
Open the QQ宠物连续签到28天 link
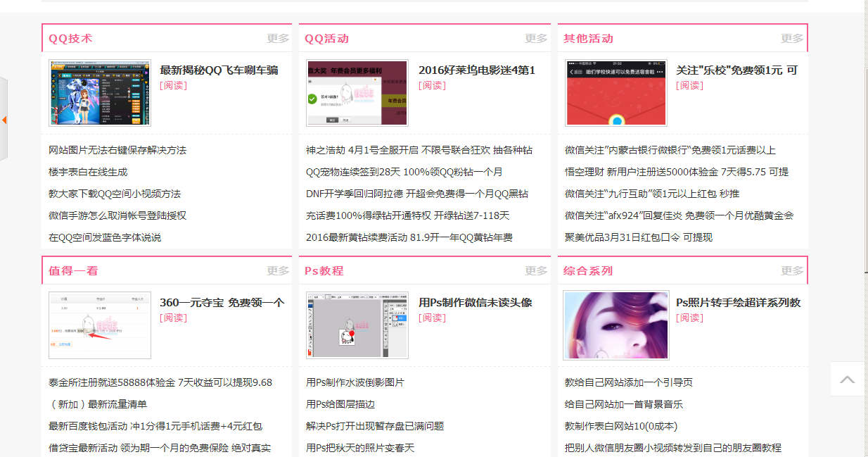pos(404,172)
